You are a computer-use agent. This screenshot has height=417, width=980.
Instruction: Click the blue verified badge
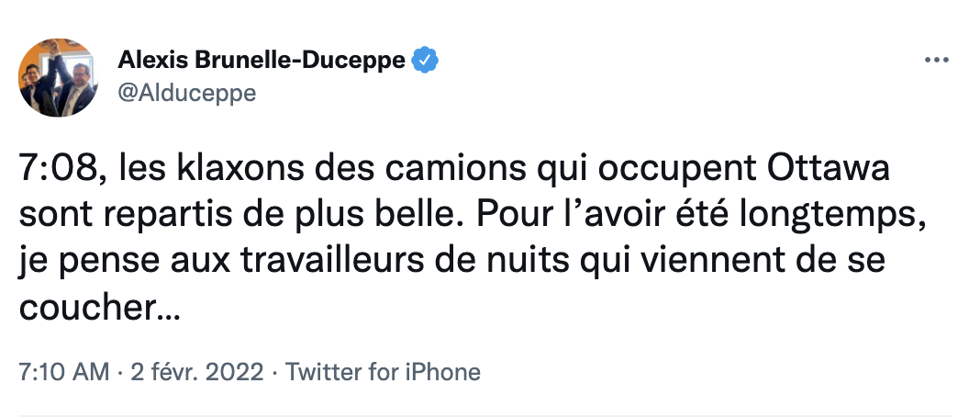tap(423, 61)
